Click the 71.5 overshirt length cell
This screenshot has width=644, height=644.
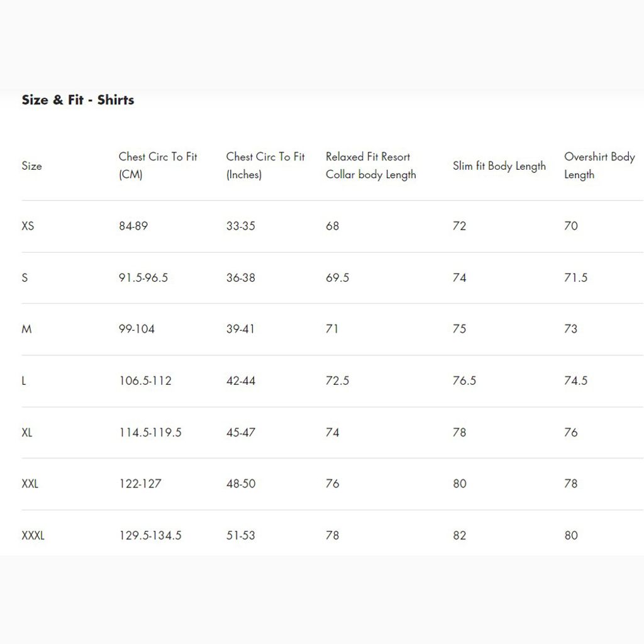[x=575, y=278]
